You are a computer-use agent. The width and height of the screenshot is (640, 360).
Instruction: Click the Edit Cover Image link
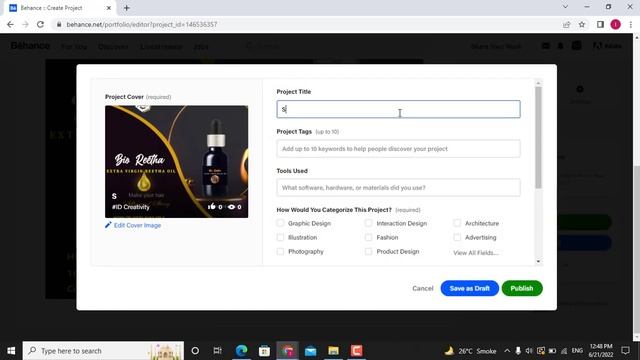pos(137,225)
